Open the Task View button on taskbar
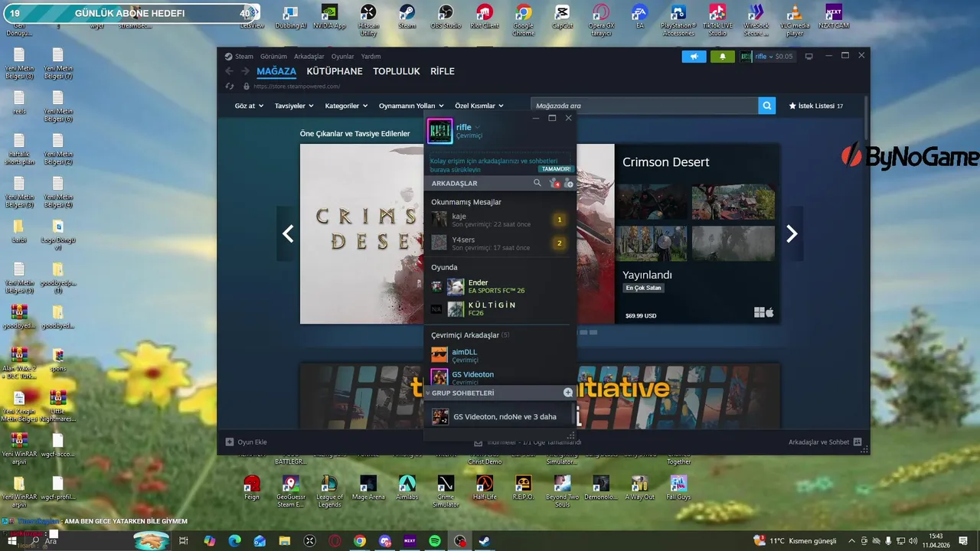This screenshot has width=980, height=551. coord(184,541)
